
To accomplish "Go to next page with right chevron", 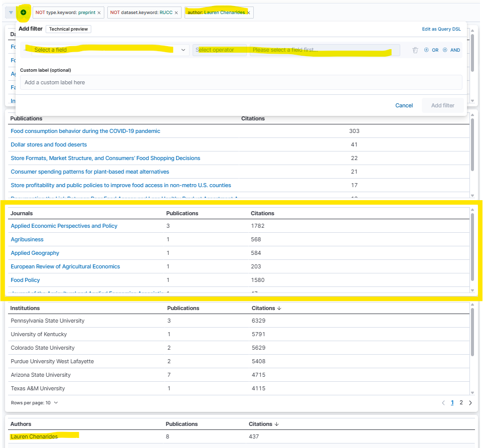I will (x=470, y=402).
